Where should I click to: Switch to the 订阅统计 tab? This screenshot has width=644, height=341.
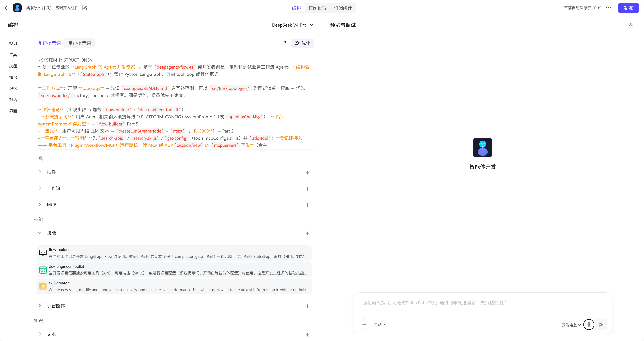[343, 8]
